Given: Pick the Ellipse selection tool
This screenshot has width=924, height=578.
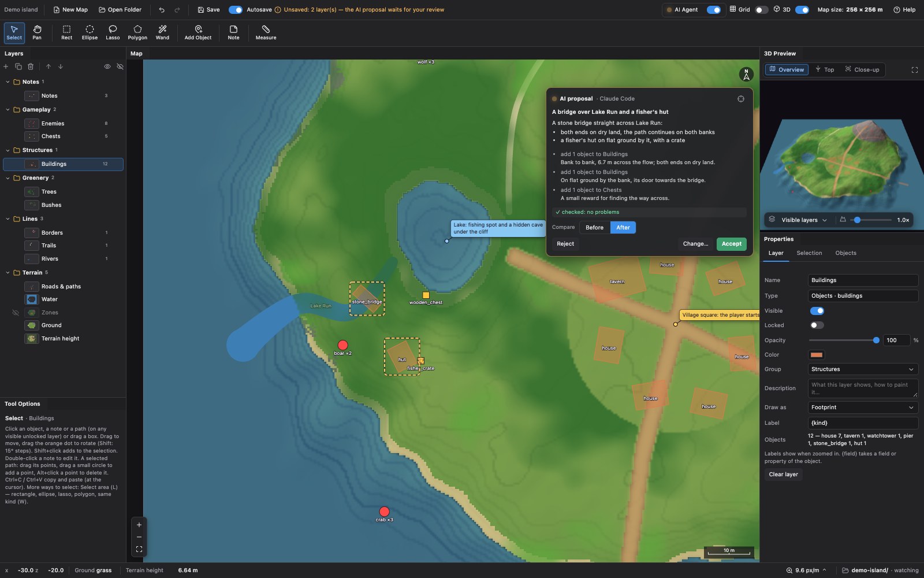Looking at the screenshot, I should (x=90, y=33).
